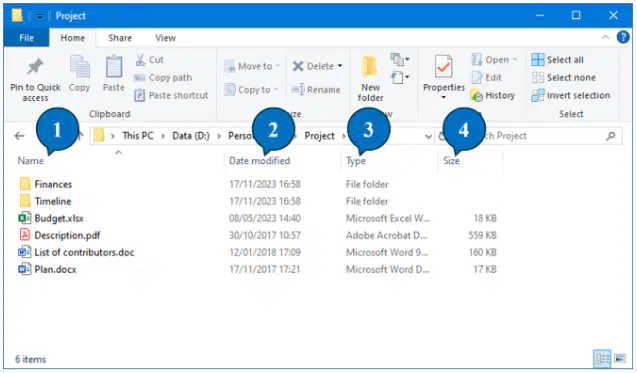Screen dimensions: 637x373
Task: Click Word icon beside List of contributors.doc
Action: pyautogui.click(x=24, y=252)
